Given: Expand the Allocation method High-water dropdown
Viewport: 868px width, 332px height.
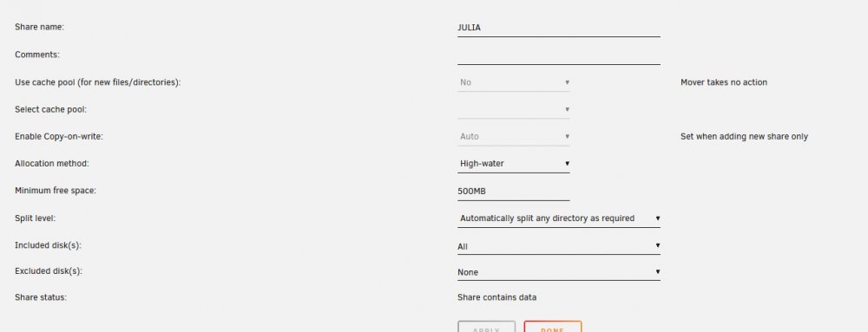Looking at the screenshot, I should coord(513,164).
